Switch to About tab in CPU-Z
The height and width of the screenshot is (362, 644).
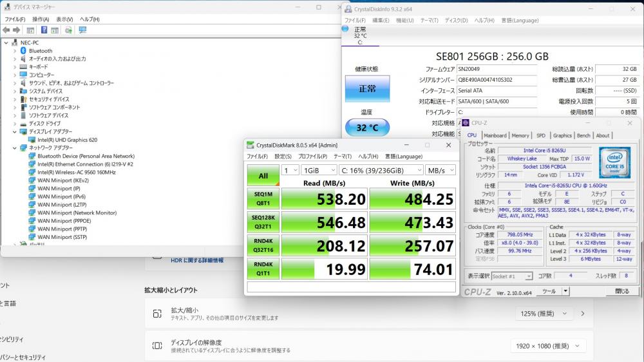pyautogui.click(x=603, y=135)
